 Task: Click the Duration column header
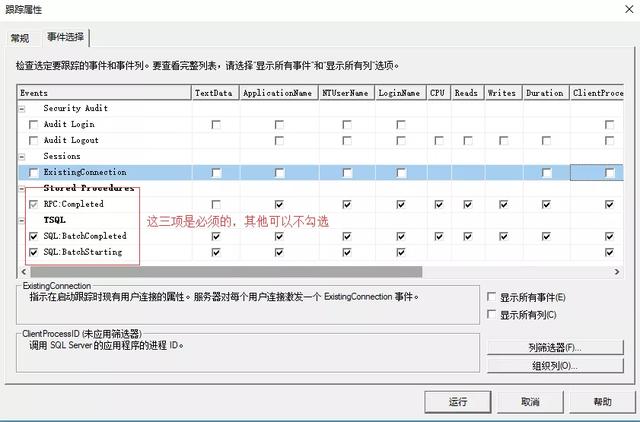tap(546, 93)
